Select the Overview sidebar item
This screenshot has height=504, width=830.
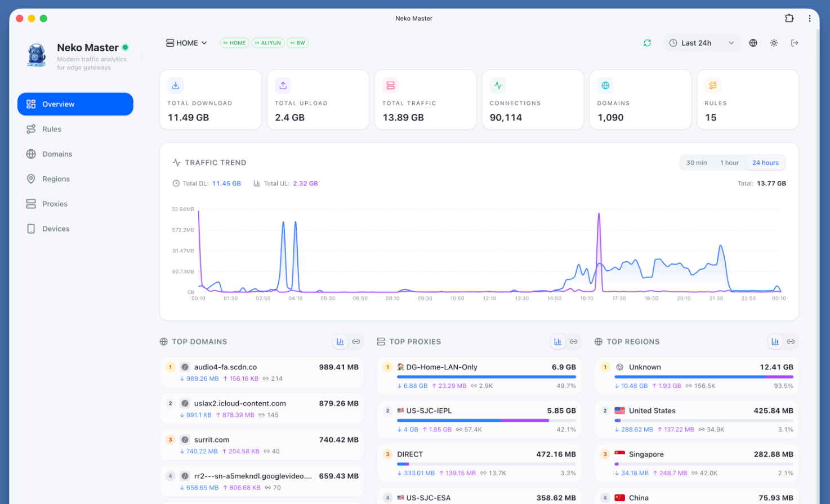click(x=75, y=104)
